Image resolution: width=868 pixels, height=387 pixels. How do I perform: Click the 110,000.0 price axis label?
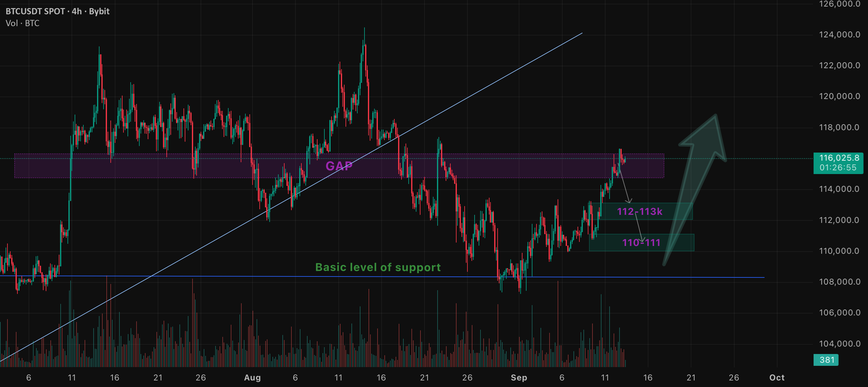[839, 251]
